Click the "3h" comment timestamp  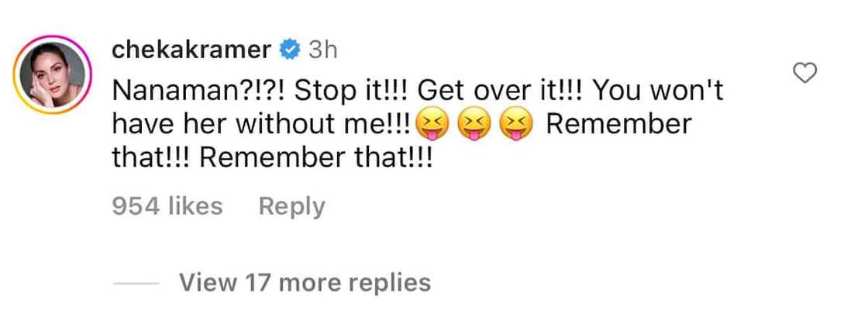(320, 50)
